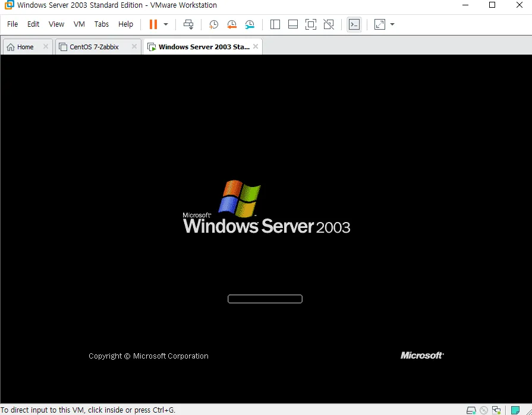Open the Edit menu
This screenshot has height=415, width=532.
[33, 24]
